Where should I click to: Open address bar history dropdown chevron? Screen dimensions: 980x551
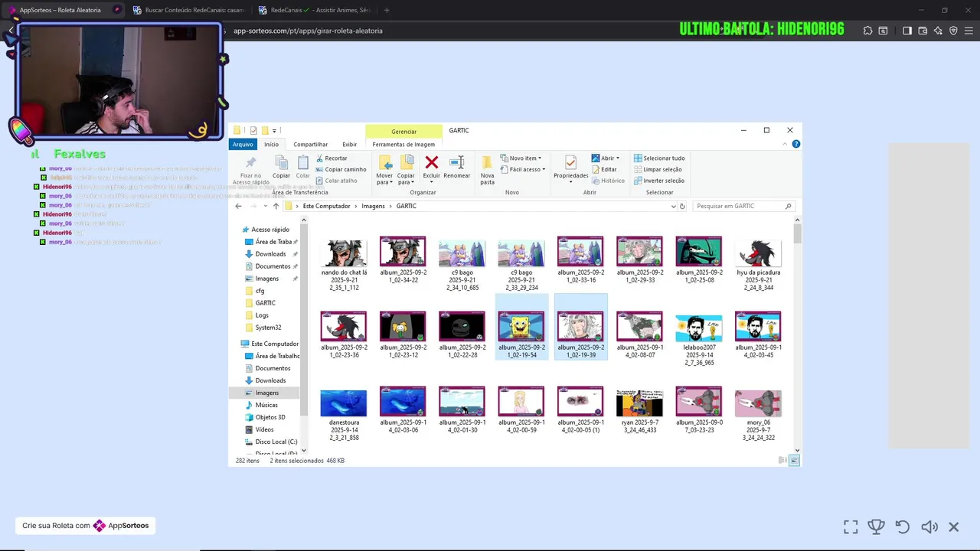[673, 206]
